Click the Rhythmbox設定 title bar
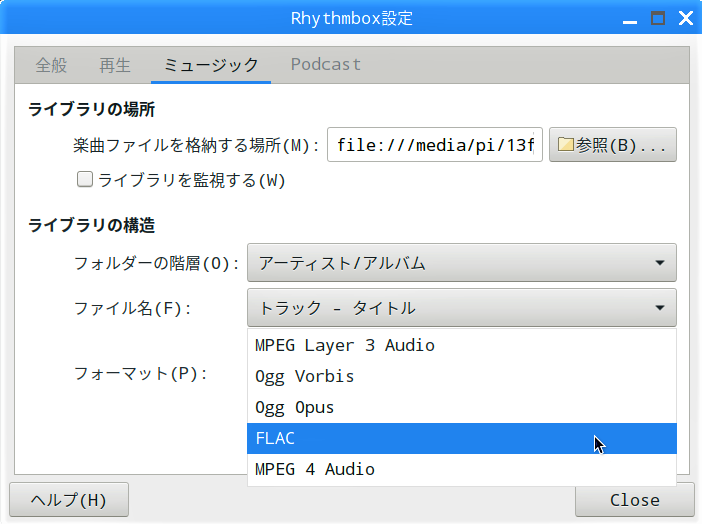This screenshot has width=702, height=524. [350, 19]
